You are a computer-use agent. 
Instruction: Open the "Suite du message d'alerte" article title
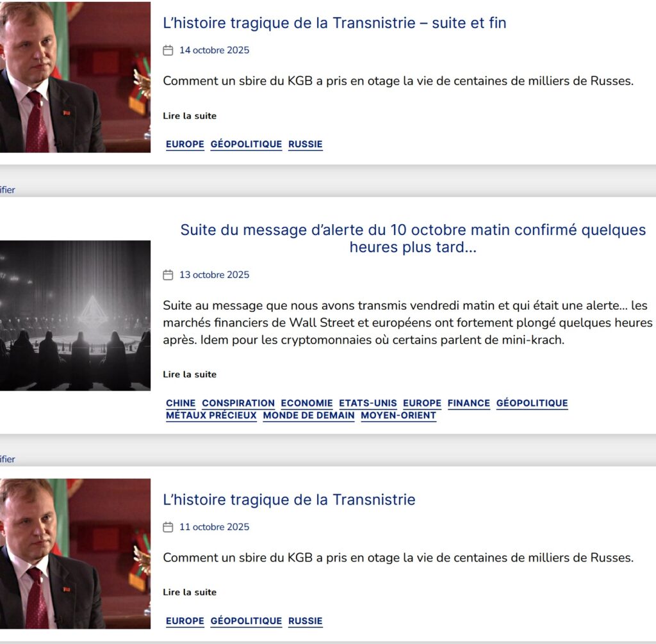tap(413, 238)
